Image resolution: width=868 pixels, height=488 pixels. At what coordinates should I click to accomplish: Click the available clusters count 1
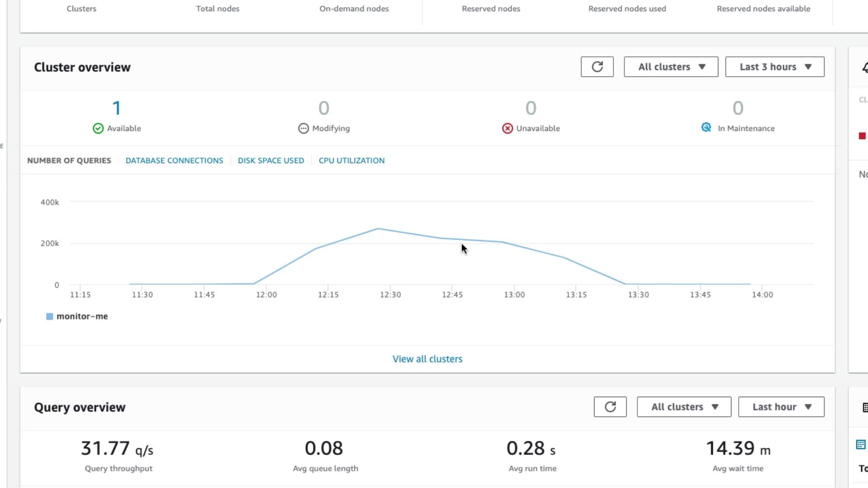coord(117,108)
